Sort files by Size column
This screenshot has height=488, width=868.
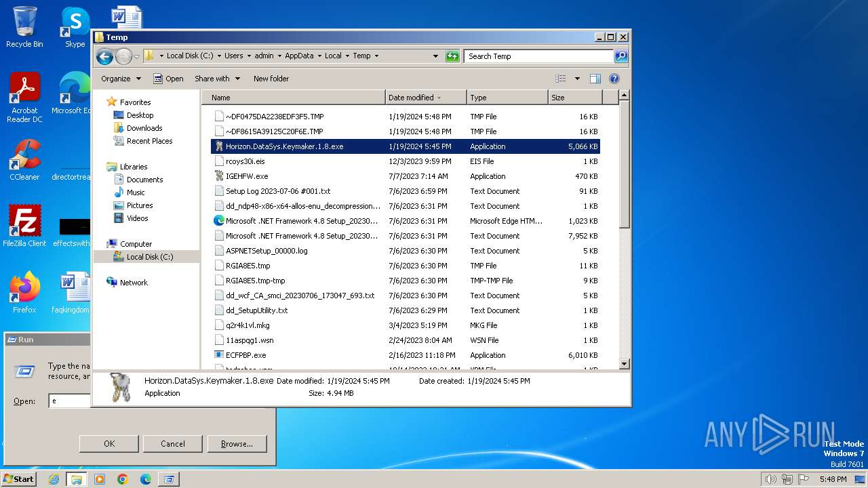click(574, 98)
